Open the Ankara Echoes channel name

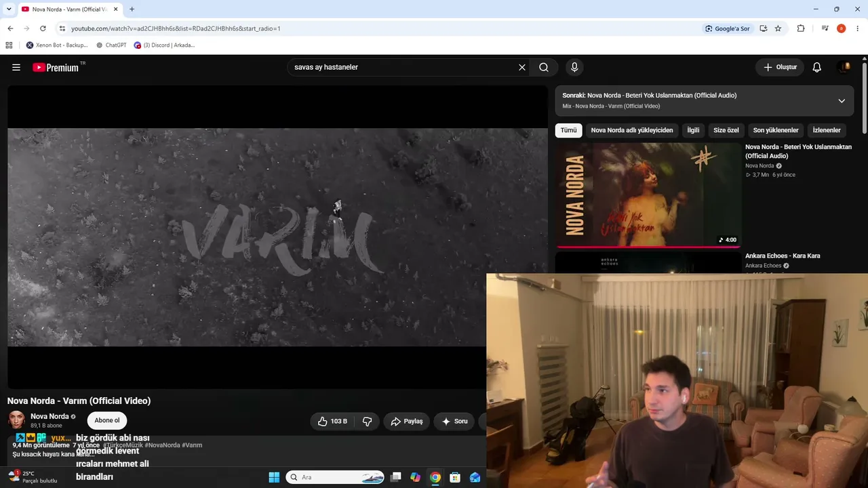pyautogui.click(x=764, y=266)
